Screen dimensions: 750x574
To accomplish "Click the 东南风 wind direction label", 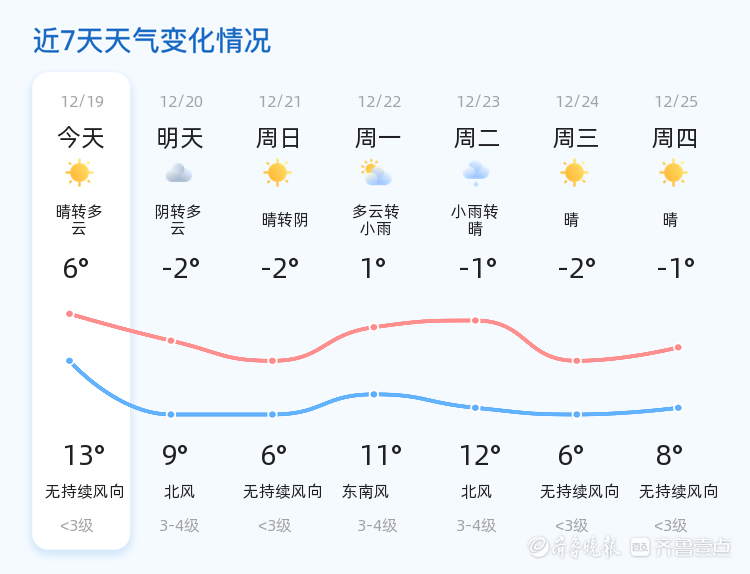I will tap(366, 492).
